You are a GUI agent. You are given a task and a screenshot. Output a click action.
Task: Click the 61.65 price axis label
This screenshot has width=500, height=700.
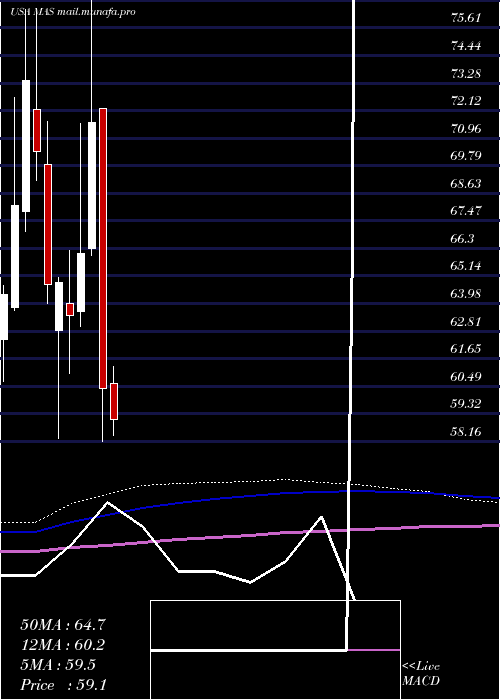(466, 349)
